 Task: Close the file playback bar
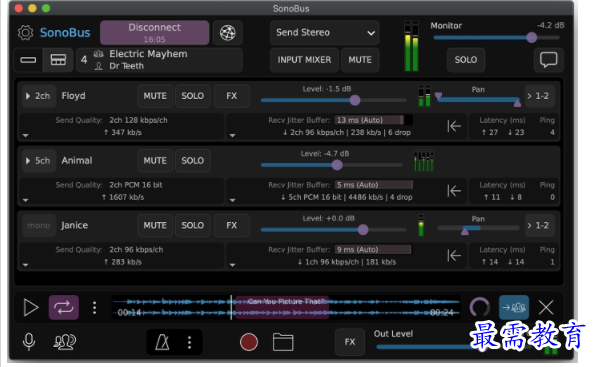pos(546,307)
